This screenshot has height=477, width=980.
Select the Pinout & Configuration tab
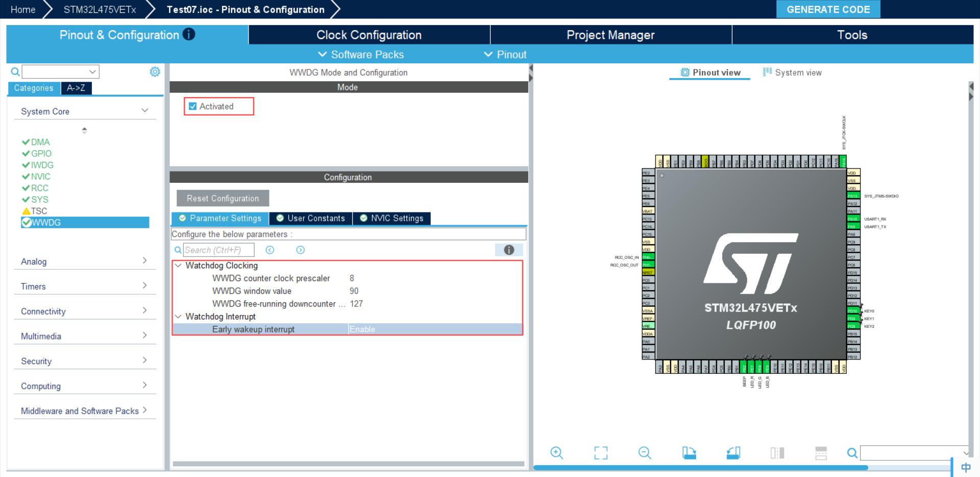pyautogui.click(x=127, y=35)
